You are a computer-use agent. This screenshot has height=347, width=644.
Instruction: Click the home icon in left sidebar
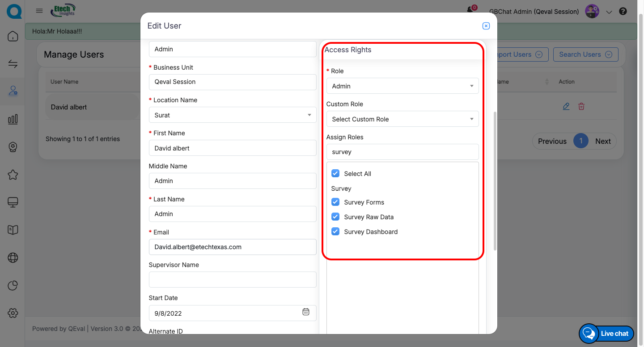pos(13,36)
